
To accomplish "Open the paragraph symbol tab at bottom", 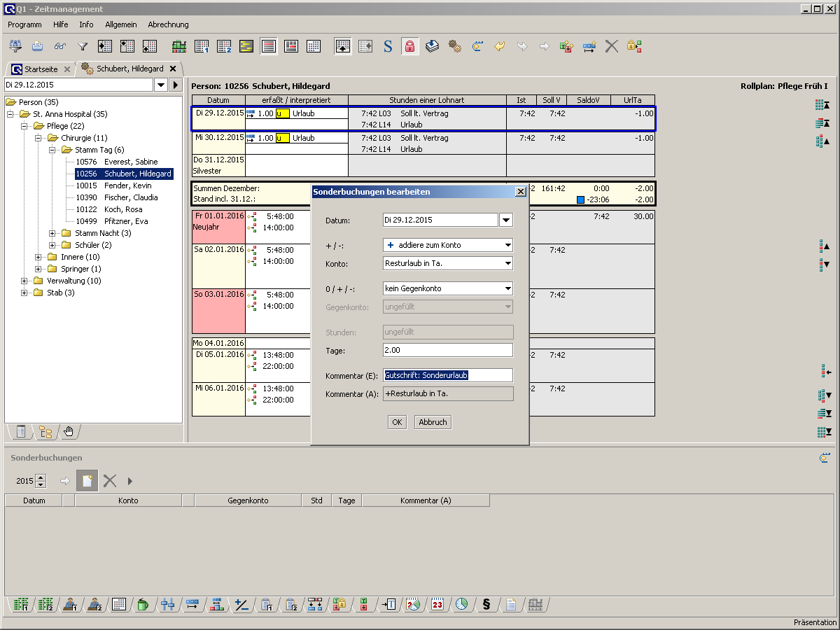I will (486, 604).
